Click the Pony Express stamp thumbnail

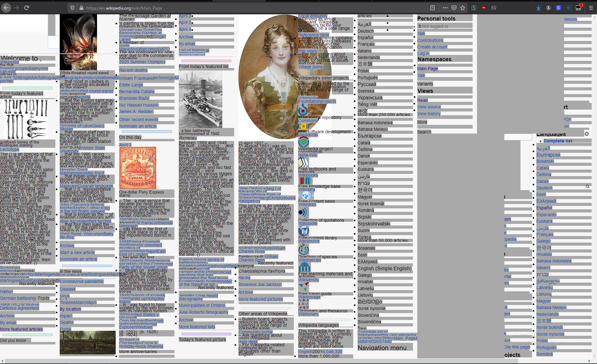point(138,168)
